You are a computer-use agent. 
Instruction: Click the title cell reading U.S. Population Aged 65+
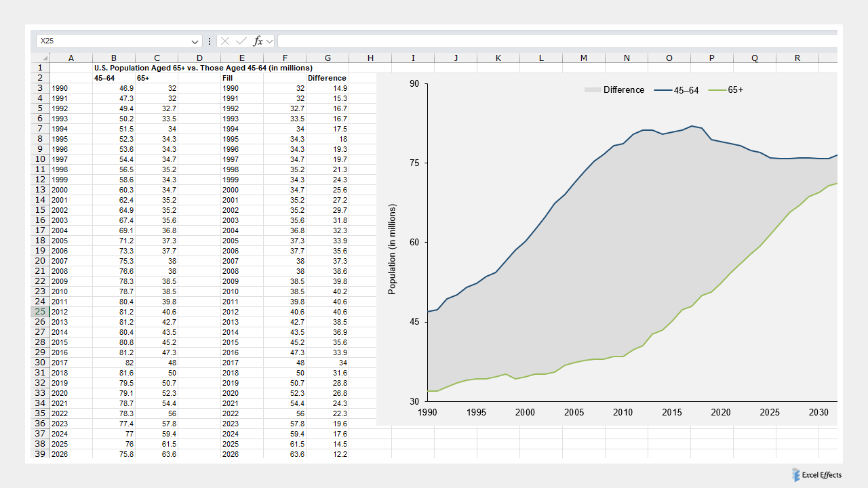click(156, 68)
